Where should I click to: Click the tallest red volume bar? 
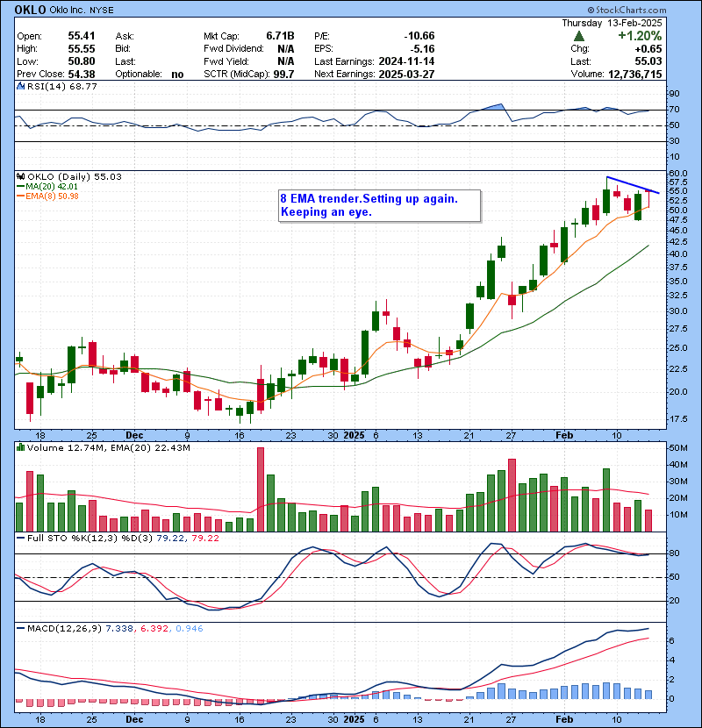pos(260,489)
